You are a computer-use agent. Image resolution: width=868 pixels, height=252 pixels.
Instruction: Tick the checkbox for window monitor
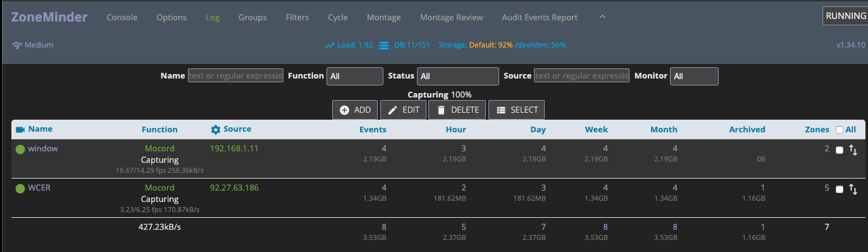(x=840, y=150)
